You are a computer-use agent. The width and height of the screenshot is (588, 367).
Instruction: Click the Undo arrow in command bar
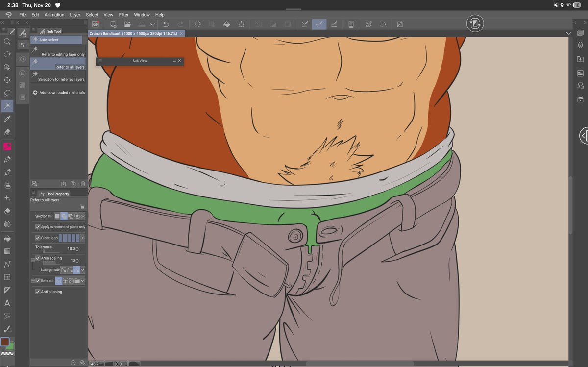(166, 24)
